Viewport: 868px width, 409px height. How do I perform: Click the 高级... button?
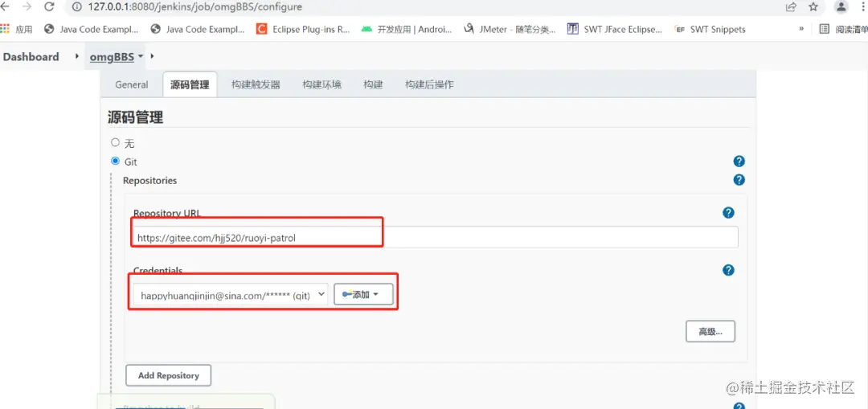[x=710, y=332]
